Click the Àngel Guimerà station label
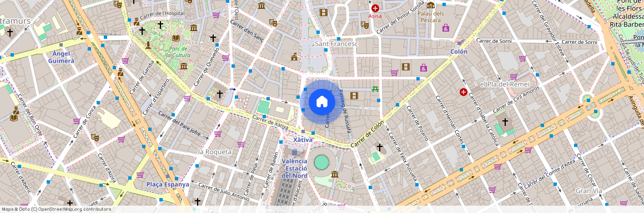Viewport: 644px width, 213px height. pyautogui.click(x=61, y=57)
